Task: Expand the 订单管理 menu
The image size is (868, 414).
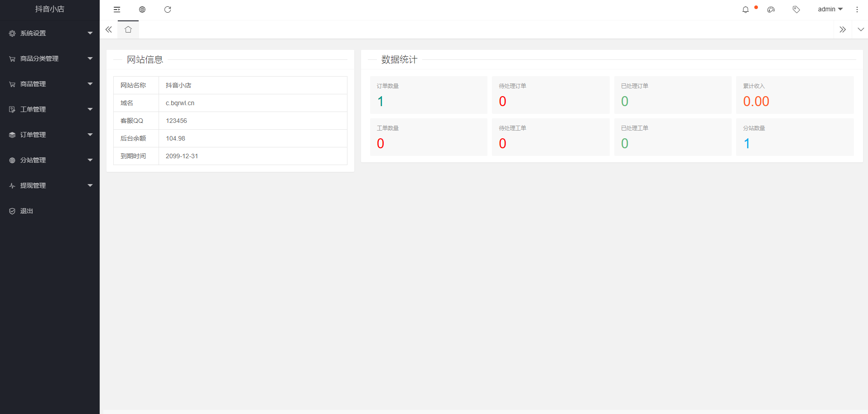Action: [50, 135]
